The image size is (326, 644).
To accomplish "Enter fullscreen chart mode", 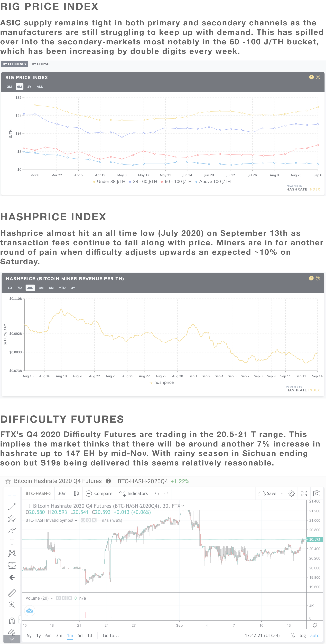I will (304, 493).
